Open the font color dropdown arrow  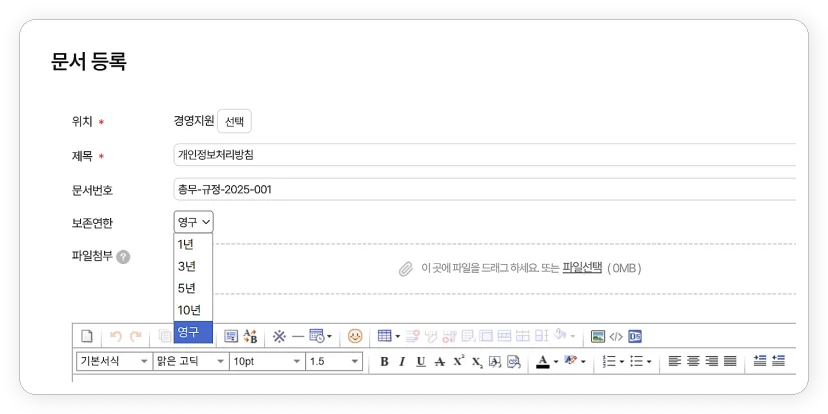tap(556, 362)
